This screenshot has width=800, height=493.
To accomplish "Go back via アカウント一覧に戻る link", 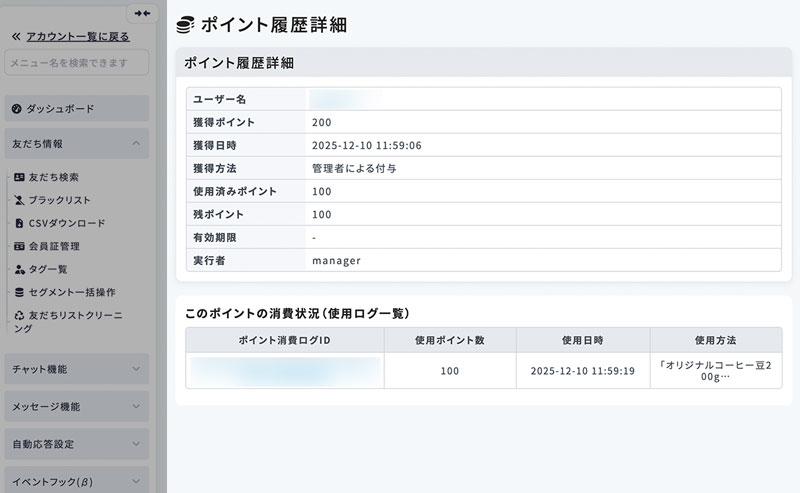I will 77,36.
